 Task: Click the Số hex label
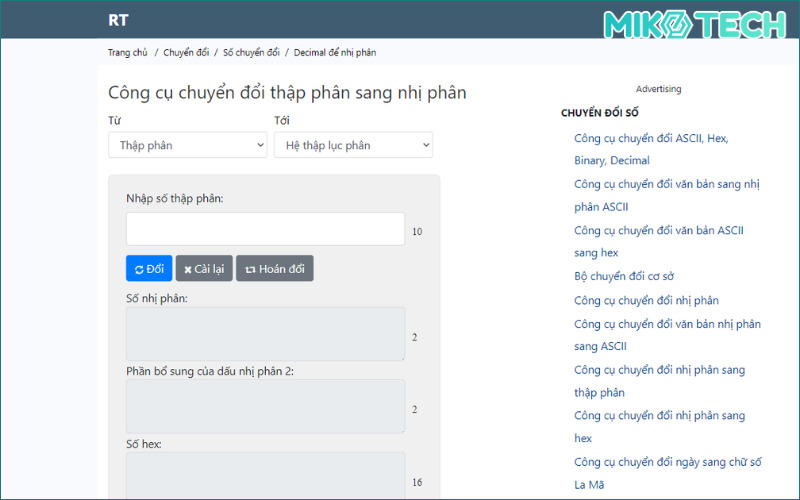pos(144,444)
